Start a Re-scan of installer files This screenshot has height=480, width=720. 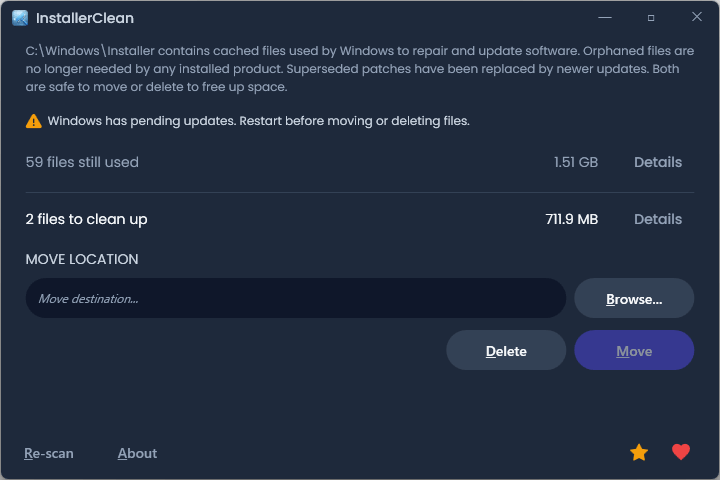[49, 453]
